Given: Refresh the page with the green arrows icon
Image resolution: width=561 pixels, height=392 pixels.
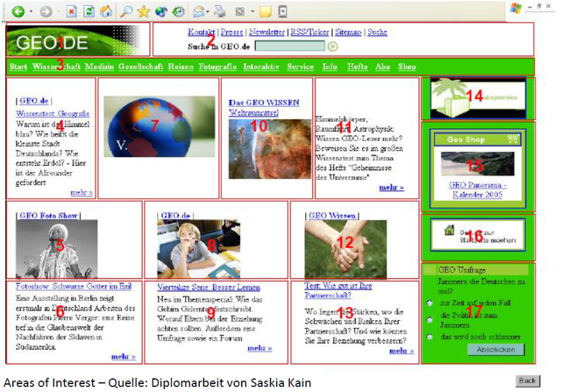Looking at the screenshot, I should [89, 11].
